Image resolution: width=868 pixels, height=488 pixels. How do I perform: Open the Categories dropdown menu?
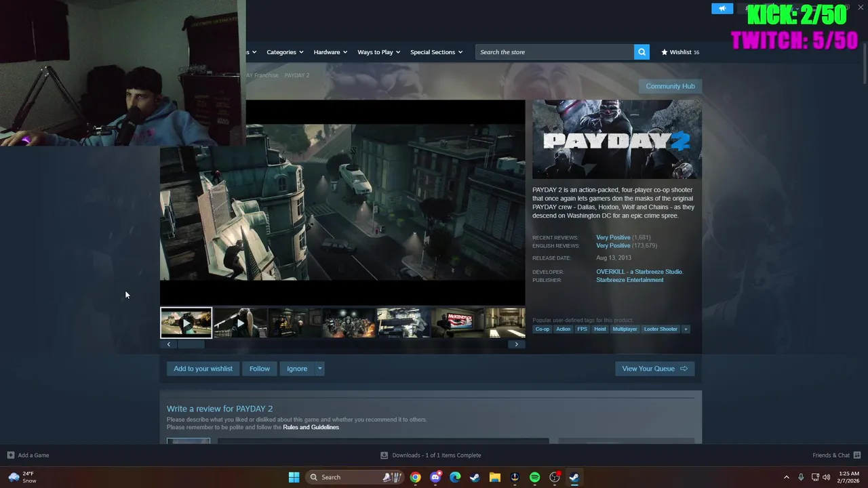(285, 52)
